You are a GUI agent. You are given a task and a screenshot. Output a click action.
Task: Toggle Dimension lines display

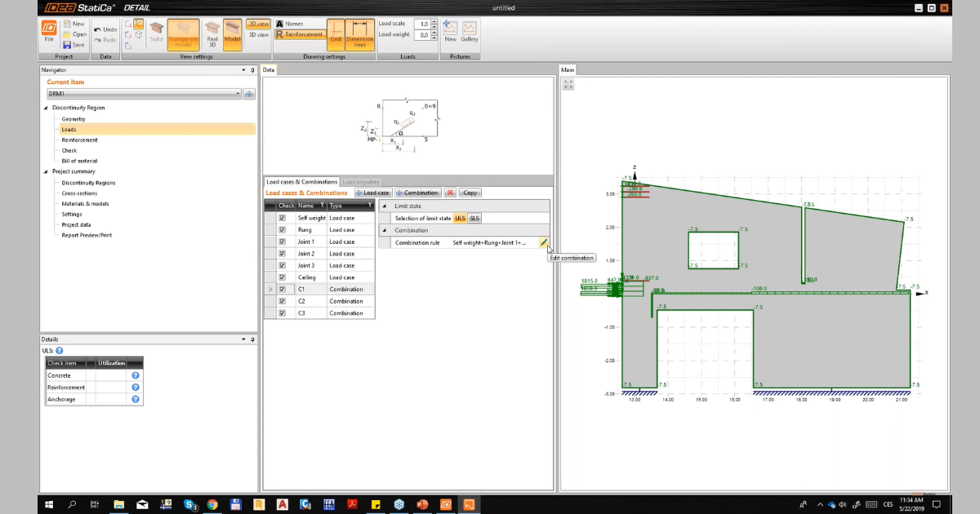[359, 36]
